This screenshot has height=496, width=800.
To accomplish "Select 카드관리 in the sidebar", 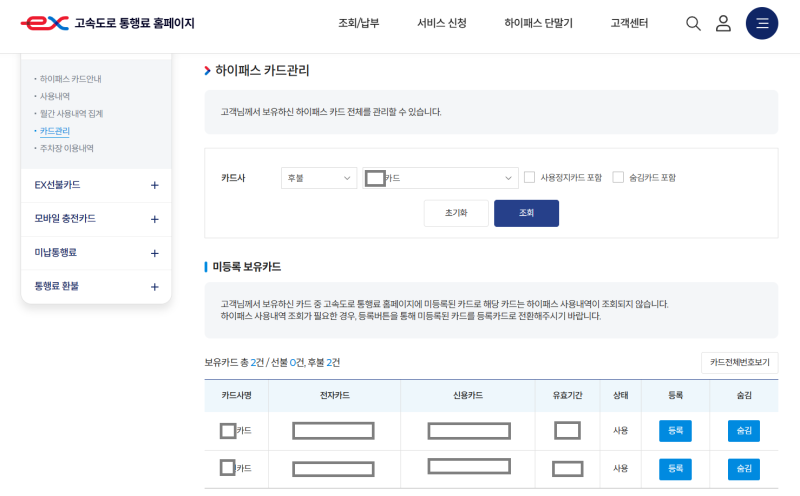I will 55,131.
